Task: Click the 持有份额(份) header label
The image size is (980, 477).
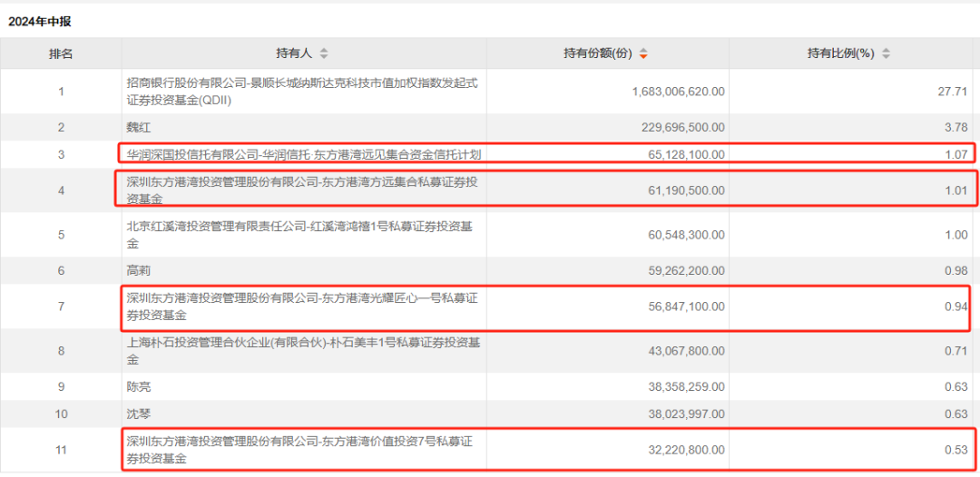Action: tap(598, 54)
